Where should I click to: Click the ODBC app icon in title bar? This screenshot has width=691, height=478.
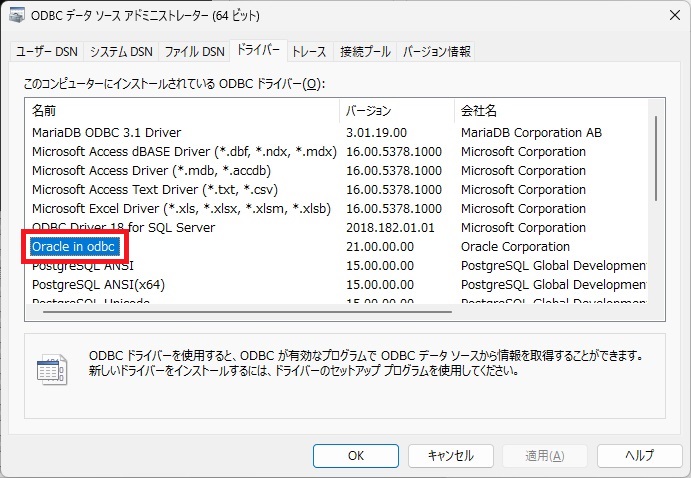(19, 16)
